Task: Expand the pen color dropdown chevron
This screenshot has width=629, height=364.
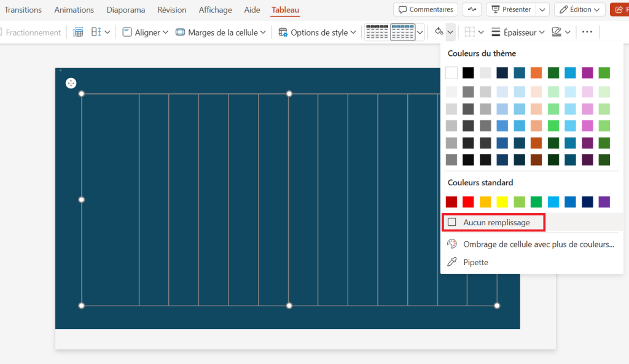Action: click(568, 32)
